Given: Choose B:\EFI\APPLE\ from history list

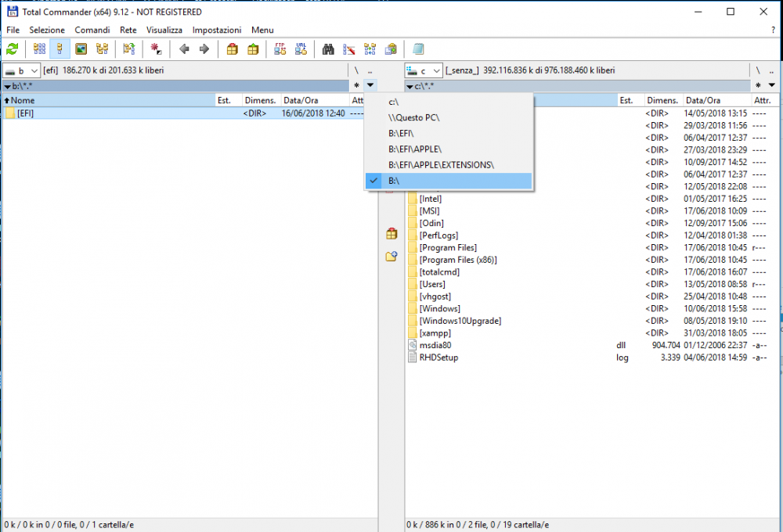Looking at the screenshot, I should [449, 149].
